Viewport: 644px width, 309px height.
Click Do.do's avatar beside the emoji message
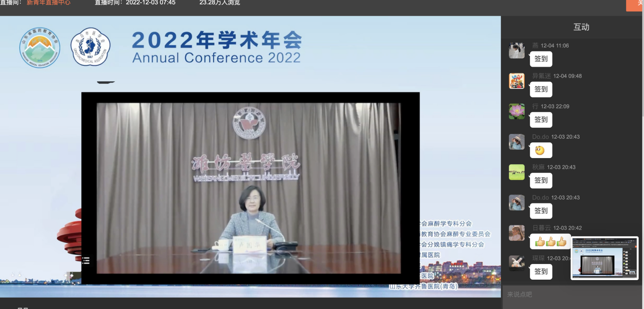click(517, 141)
